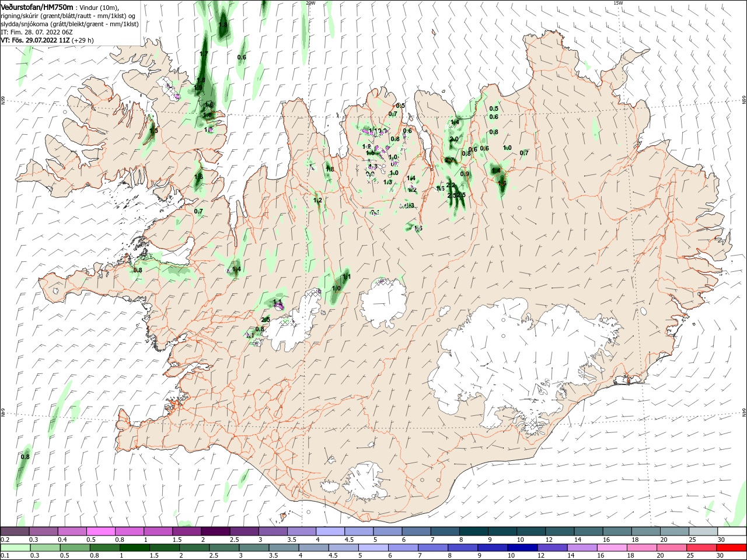Select the '1.7' precipitation value on the map
This screenshot has width=747, height=560.
(204, 54)
